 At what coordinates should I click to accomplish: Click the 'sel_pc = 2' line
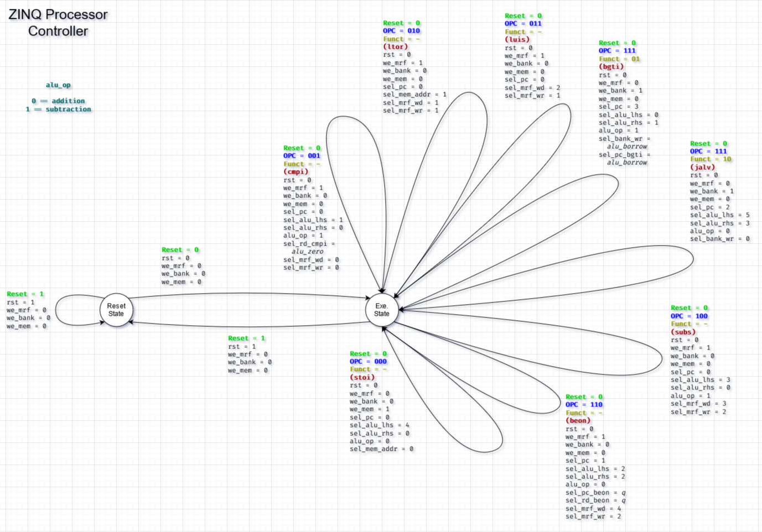click(710, 207)
